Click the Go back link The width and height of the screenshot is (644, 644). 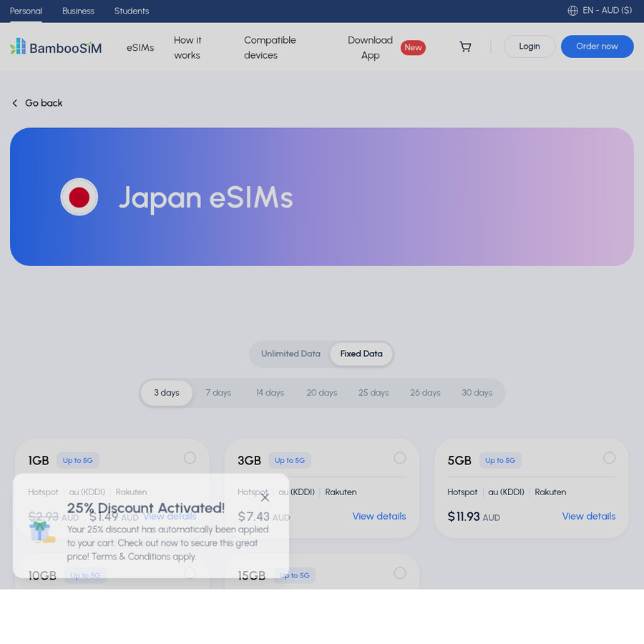point(37,103)
